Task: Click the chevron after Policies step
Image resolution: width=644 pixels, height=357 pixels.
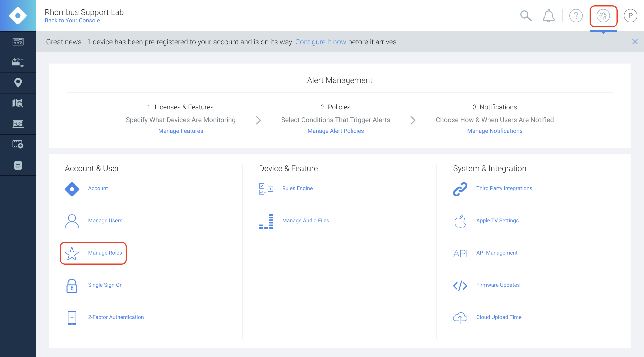Action: pyautogui.click(x=413, y=120)
